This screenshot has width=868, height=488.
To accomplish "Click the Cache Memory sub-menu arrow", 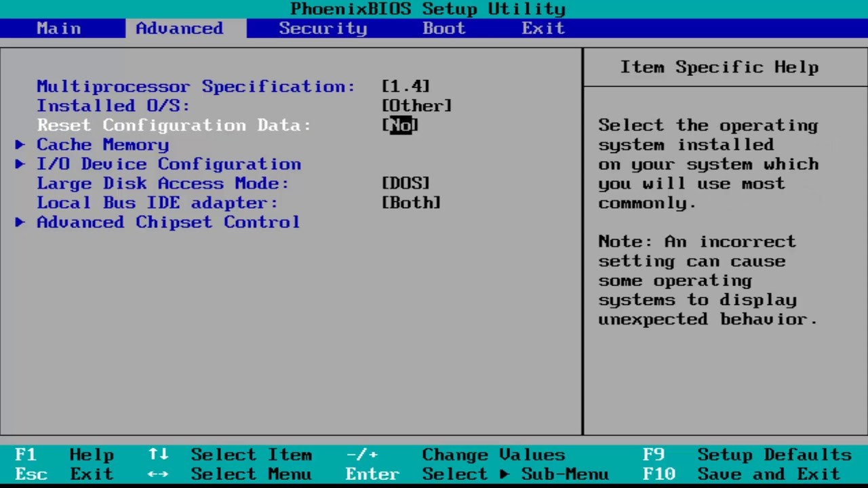I will [x=19, y=144].
